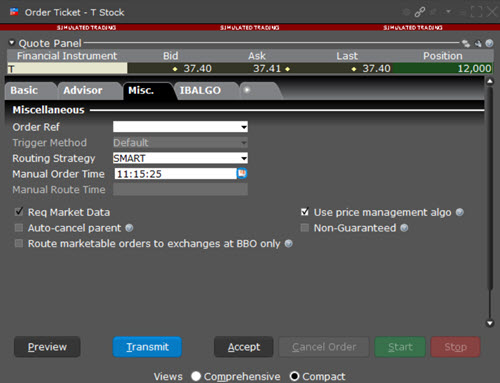Click the Manual Order Time clock icon
Image resolution: width=500 pixels, height=383 pixels.
(x=242, y=173)
